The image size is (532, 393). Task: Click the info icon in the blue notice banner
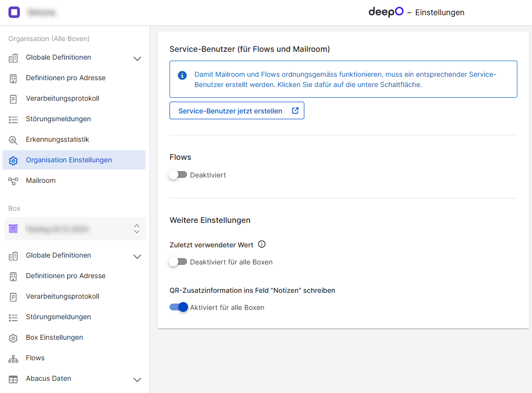182,75
